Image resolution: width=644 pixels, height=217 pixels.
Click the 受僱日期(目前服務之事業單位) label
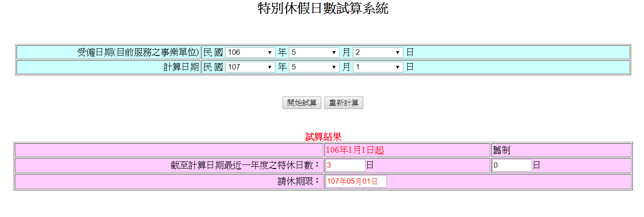[138, 52]
